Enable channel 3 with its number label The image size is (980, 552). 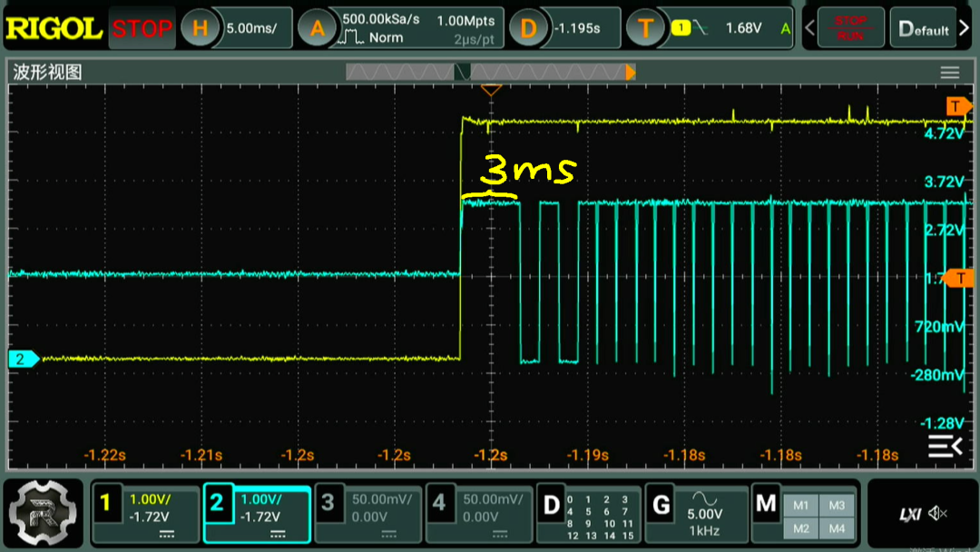pyautogui.click(x=328, y=503)
